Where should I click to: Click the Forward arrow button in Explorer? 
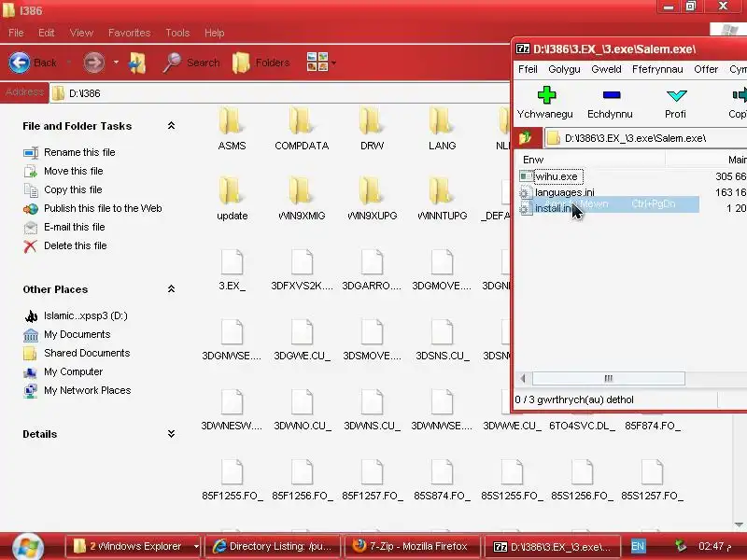(93, 63)
